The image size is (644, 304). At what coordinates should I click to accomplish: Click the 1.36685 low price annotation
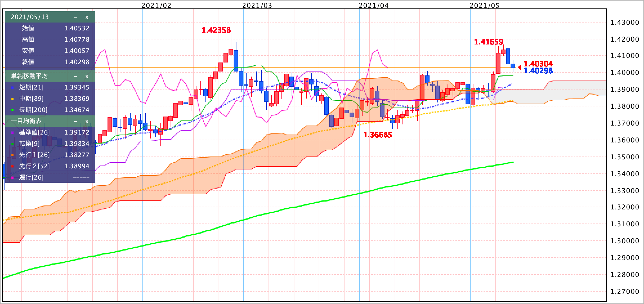(x=377, y=135)
